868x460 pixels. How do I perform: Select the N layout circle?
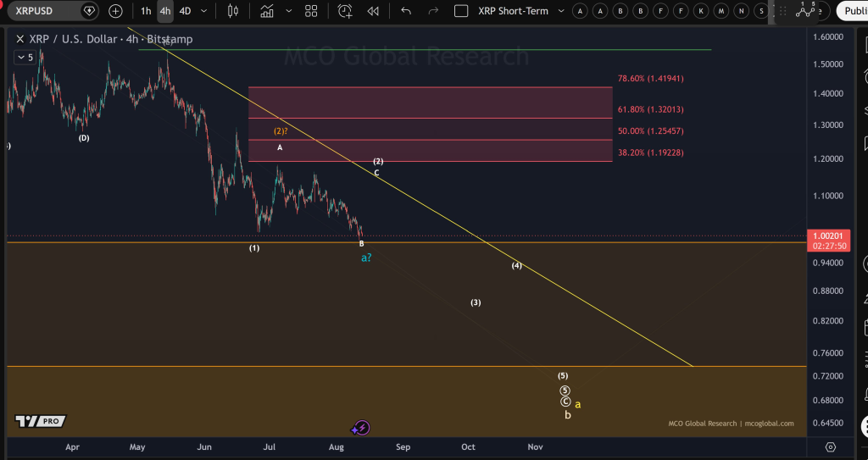pyautogui.click(x=741, y=11)
